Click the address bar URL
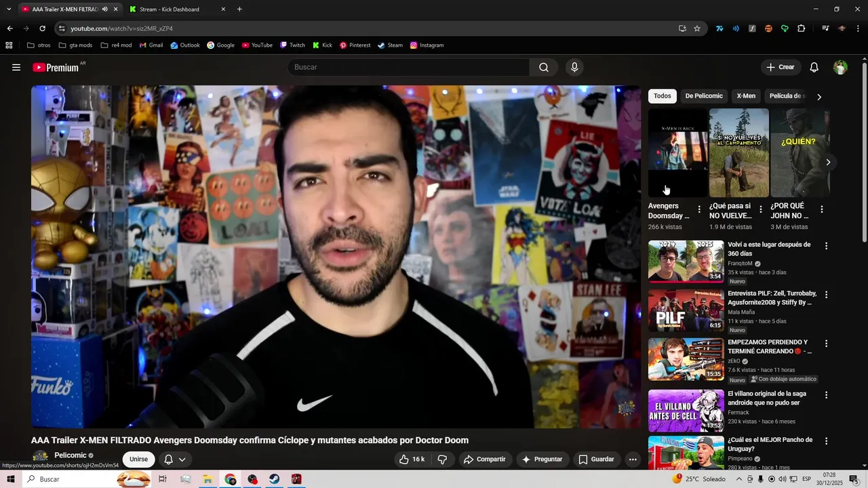Viewport: 868px width, 488px height. click(122, 28)
